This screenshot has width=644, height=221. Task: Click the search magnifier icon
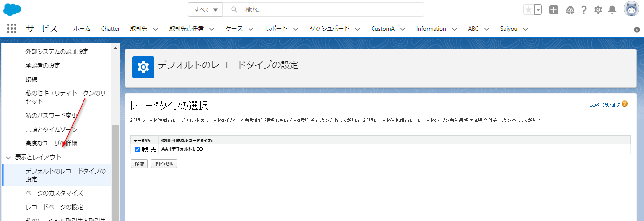coord(234,10)
